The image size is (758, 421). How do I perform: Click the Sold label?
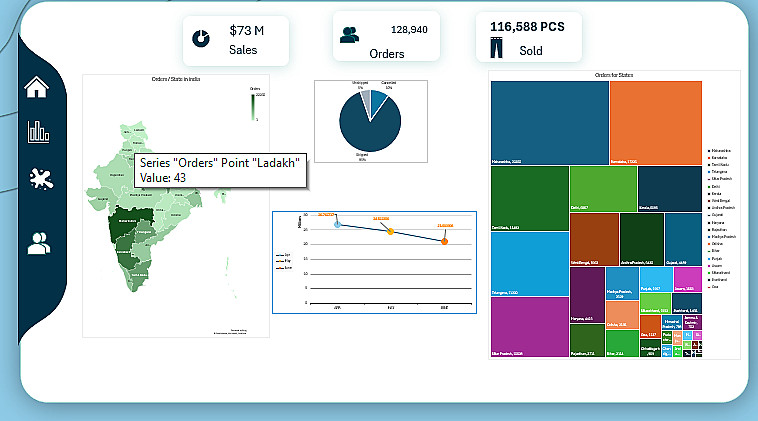[531, 51]
